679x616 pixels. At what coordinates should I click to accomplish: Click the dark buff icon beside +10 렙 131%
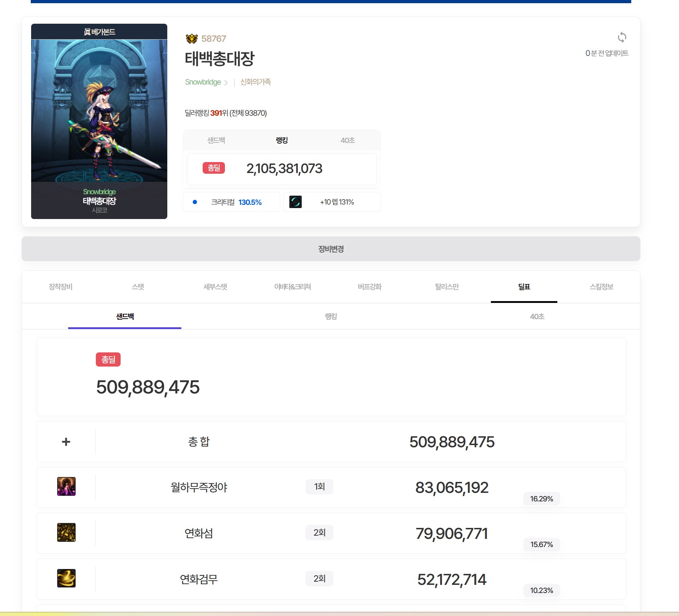(295, 202)
